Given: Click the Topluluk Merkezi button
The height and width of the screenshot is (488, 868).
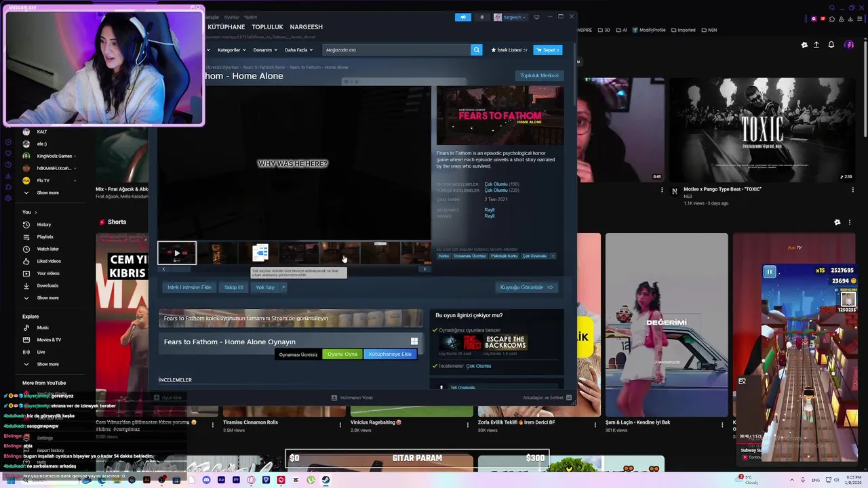Looking at the screenshot, I should click(x=539, y=75).
